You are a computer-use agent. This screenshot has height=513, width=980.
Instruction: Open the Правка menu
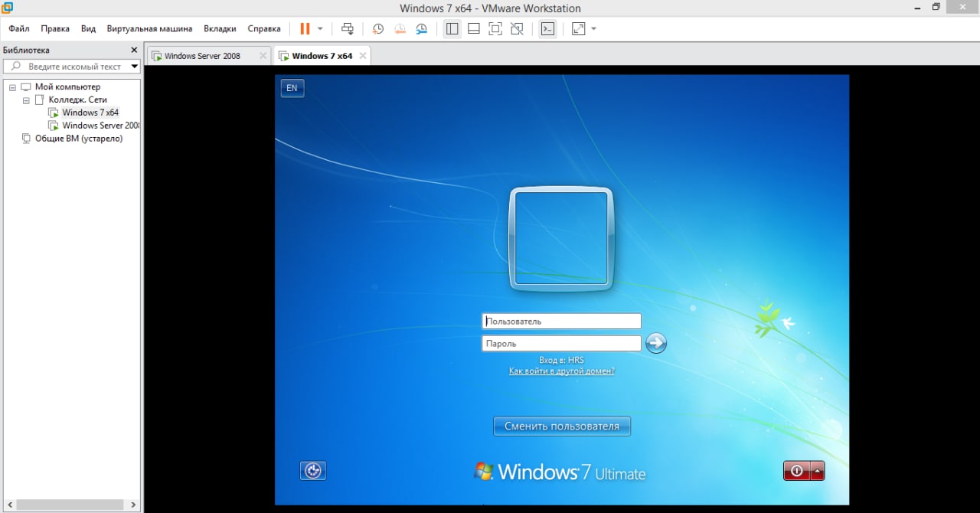click(55, 29)
